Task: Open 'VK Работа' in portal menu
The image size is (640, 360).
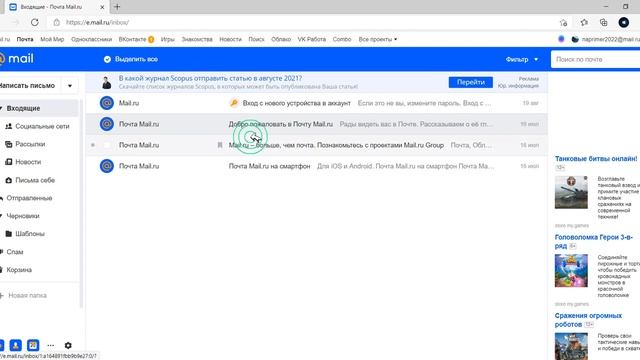Action: point(312,39)
